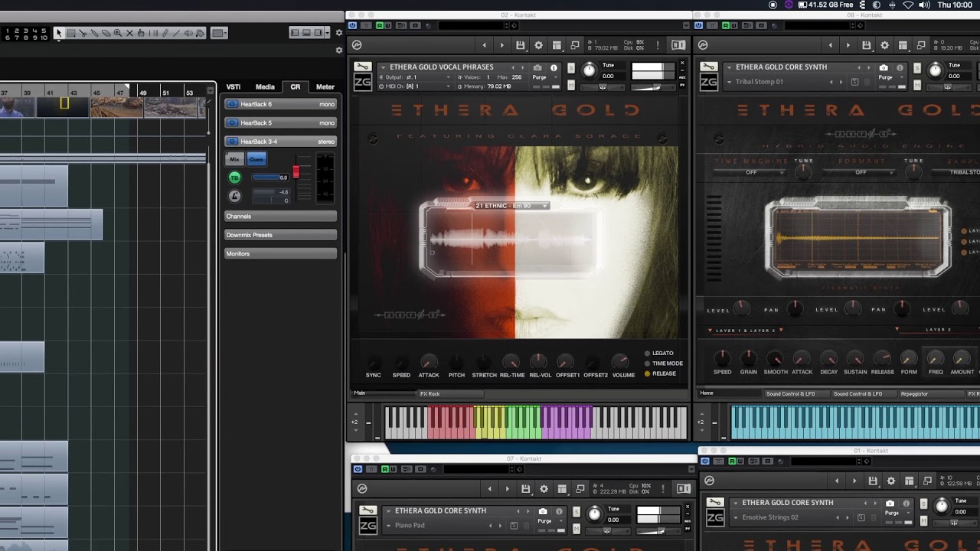Click the NI logo in 02 Kontakt
Viewport: 980px width, 551px height.
click(678, 45)
